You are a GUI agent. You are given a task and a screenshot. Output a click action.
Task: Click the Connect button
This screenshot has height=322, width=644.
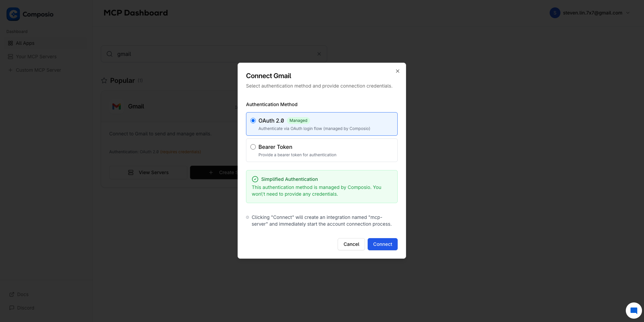coord(382,244)
